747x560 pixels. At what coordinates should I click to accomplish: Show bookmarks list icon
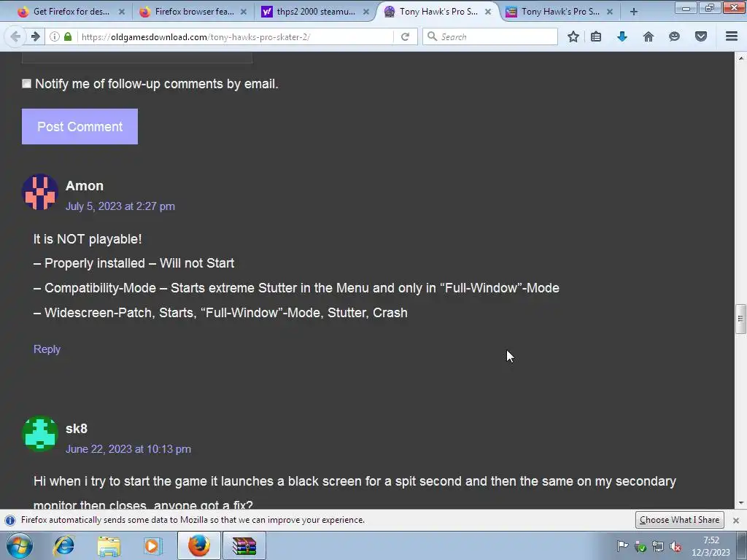coord(596,36)
